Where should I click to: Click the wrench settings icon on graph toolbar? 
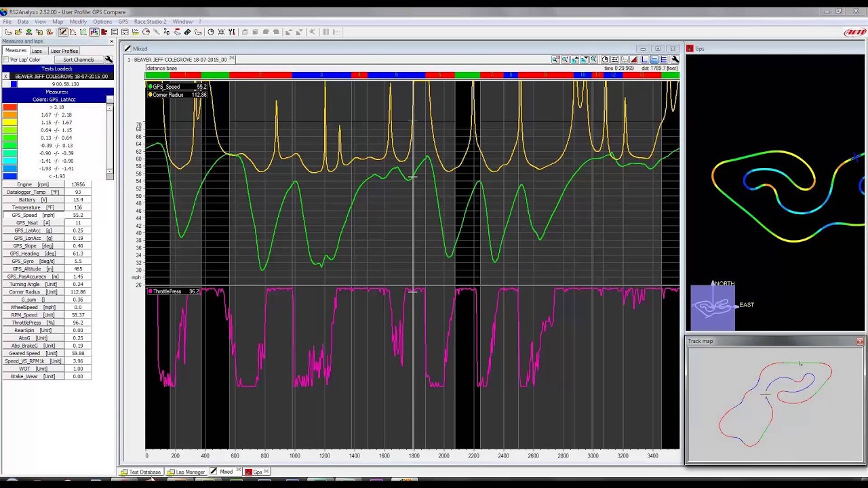point(675,60)
